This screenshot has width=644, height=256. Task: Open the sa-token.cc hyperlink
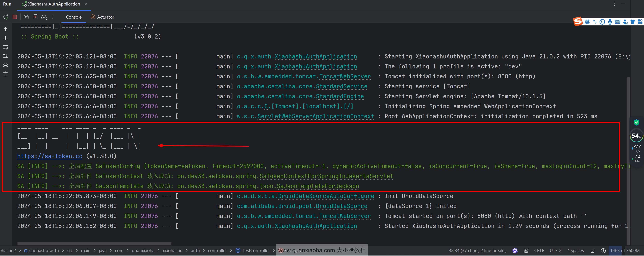(x=49, y=156)
